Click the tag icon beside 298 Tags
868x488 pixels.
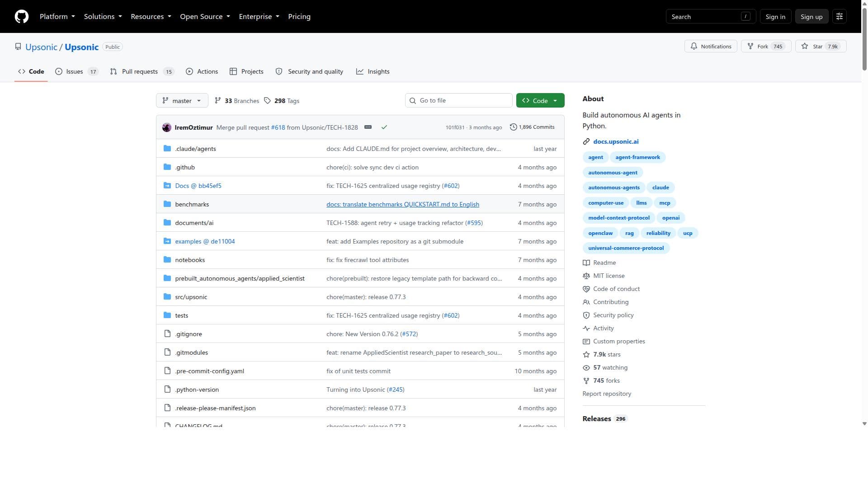click(x=268, y=101)
